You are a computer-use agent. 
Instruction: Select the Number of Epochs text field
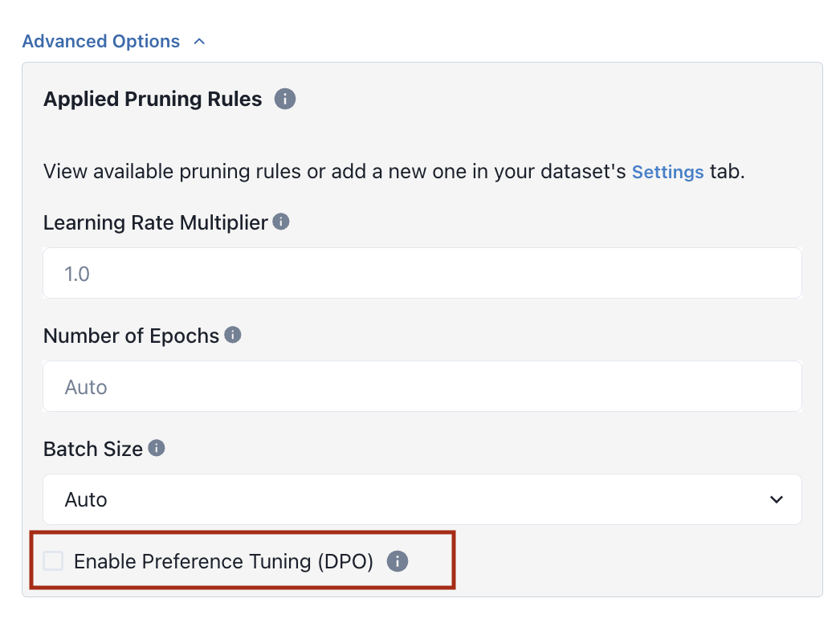[422, 386]
